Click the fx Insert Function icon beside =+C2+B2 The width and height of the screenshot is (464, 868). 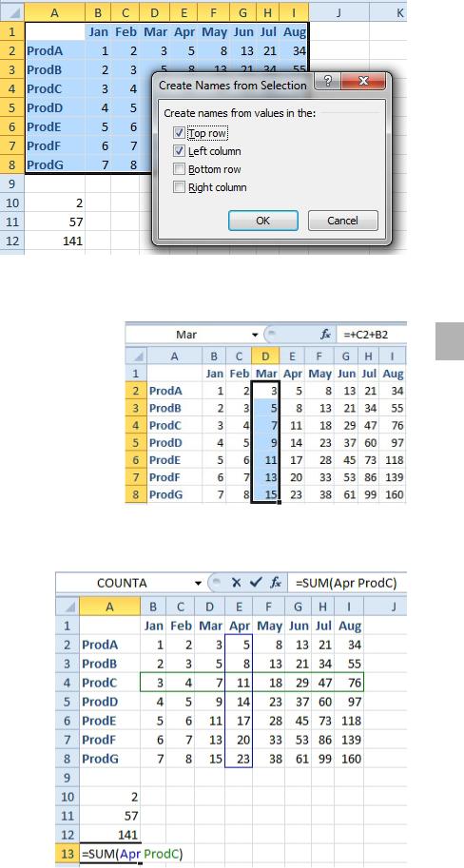tap(325, 335)
